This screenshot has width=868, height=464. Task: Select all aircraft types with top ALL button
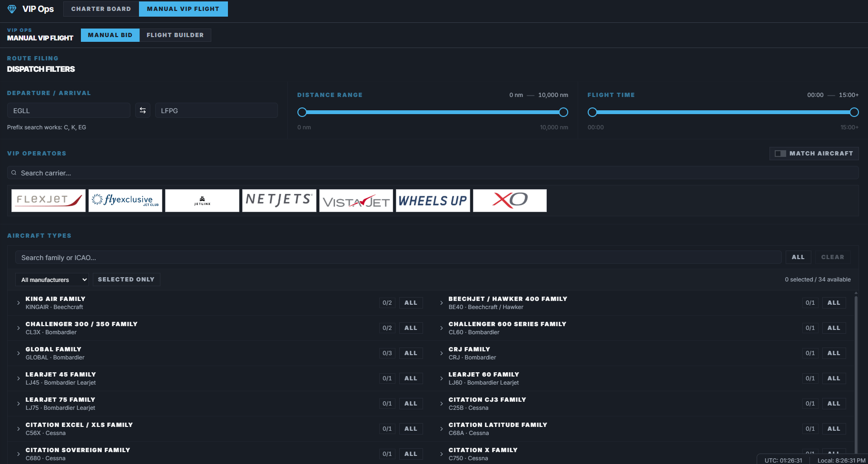point(798,257)
